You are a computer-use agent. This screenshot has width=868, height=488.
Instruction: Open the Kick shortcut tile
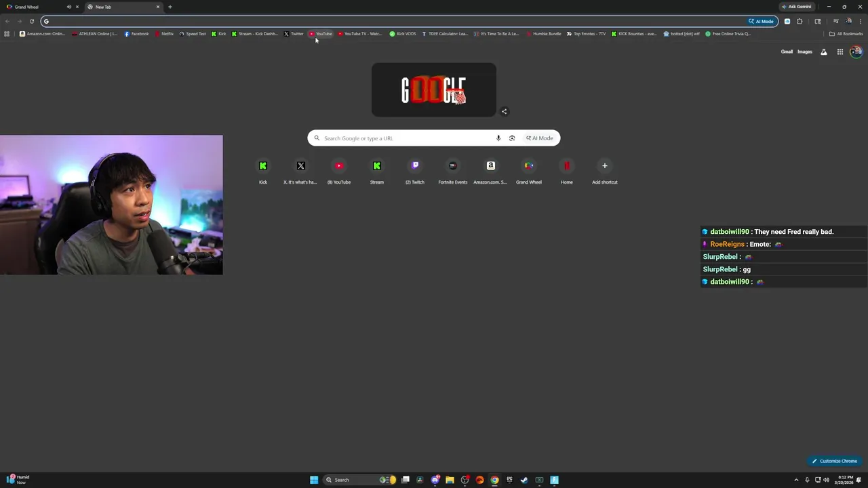pyautogui.click(x=263, y=171)
